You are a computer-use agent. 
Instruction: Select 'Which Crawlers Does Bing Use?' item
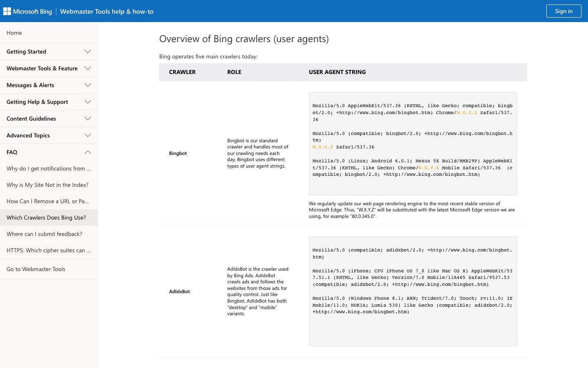pos(46,218)
